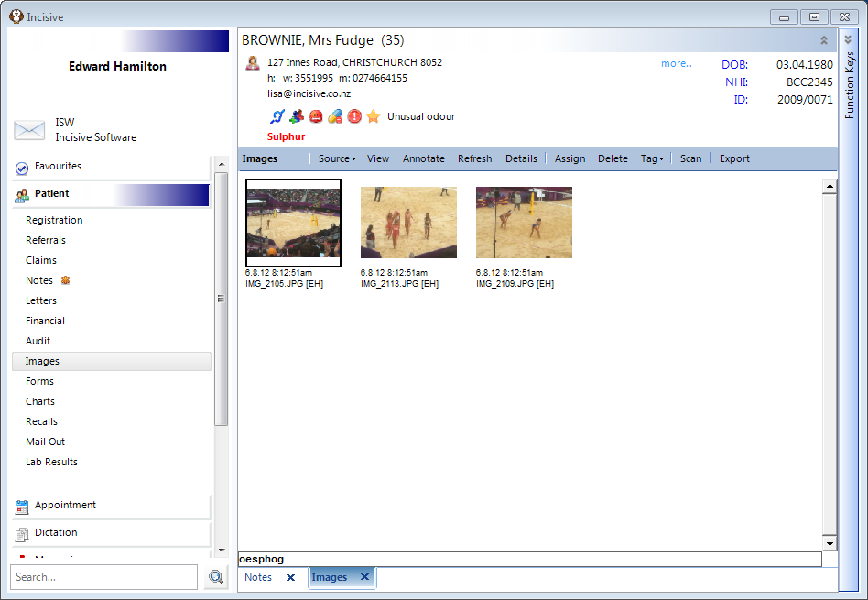Click the Search input field

104,577
